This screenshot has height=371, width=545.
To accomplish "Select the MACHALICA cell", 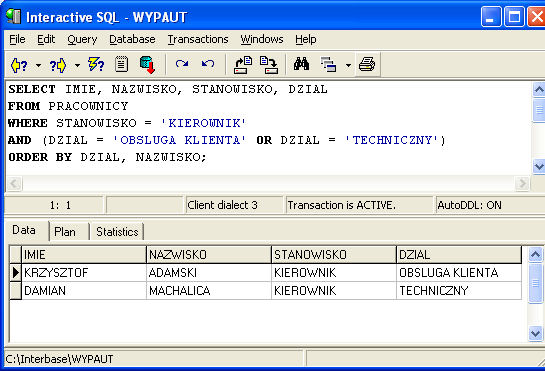I will (209, 290).
